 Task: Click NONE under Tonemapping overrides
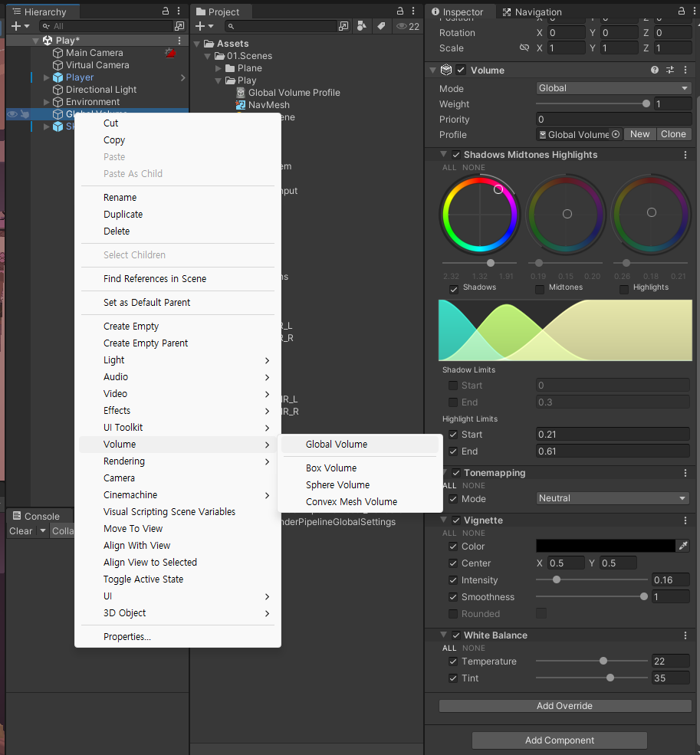coord(474,485)
